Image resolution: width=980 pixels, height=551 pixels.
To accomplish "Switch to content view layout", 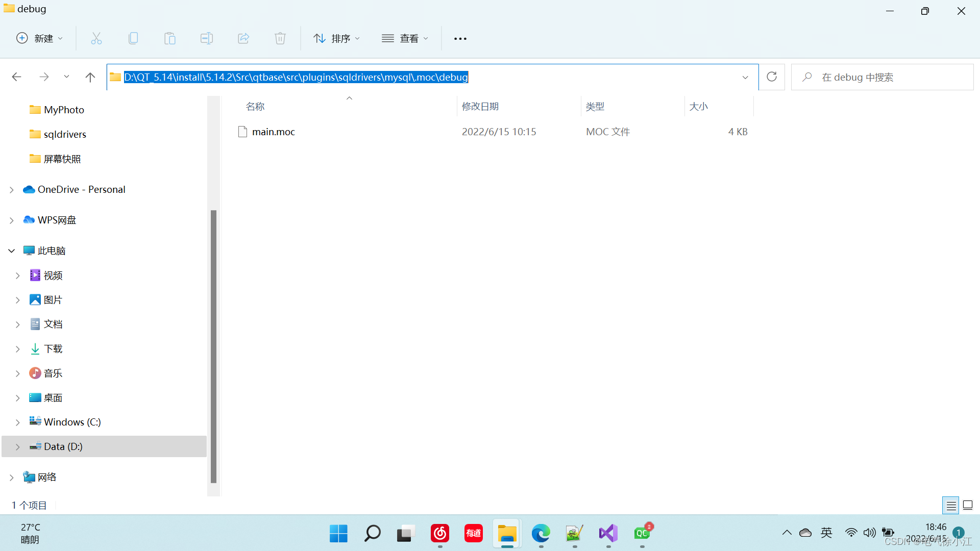I will click(968, 505).
